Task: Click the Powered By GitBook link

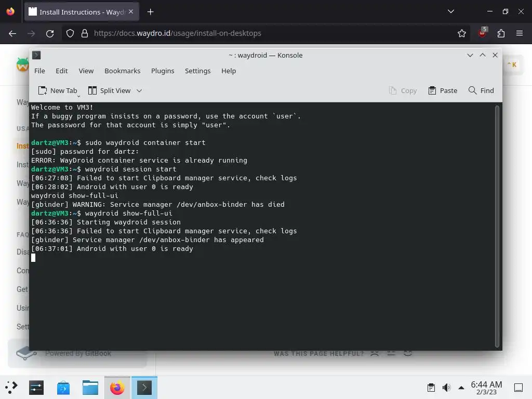Action: click(x=78, y=353)
